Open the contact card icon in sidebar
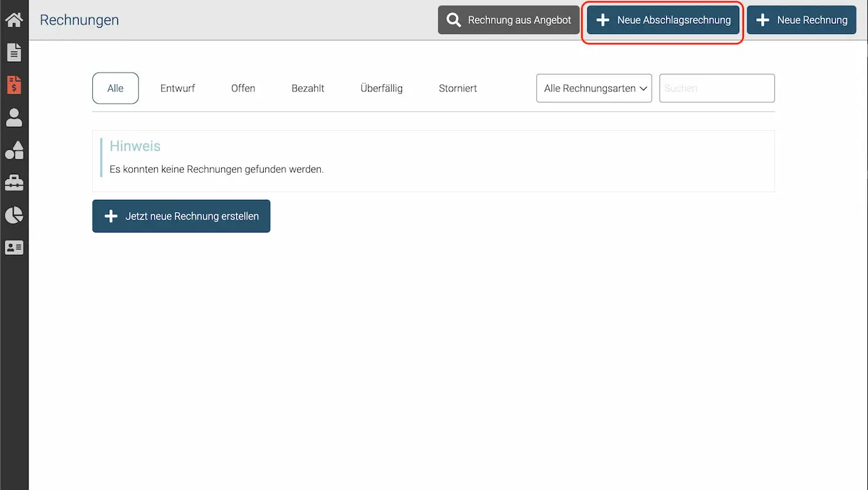868x490 pixels. coord(14,247)
